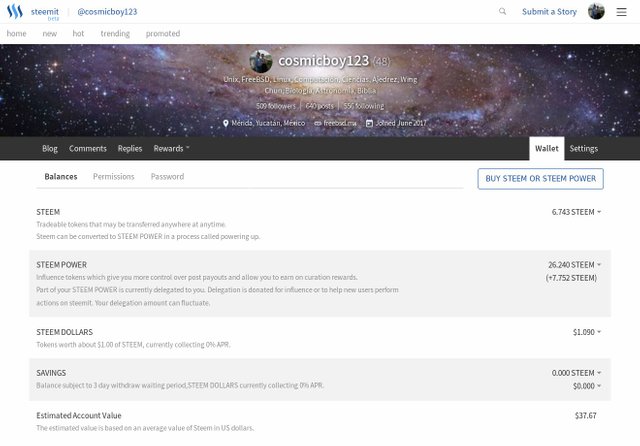Expand the Rewards dropdown
This screenshot has width=640, height=446.
pyautogui.click(x=171, y=149)
